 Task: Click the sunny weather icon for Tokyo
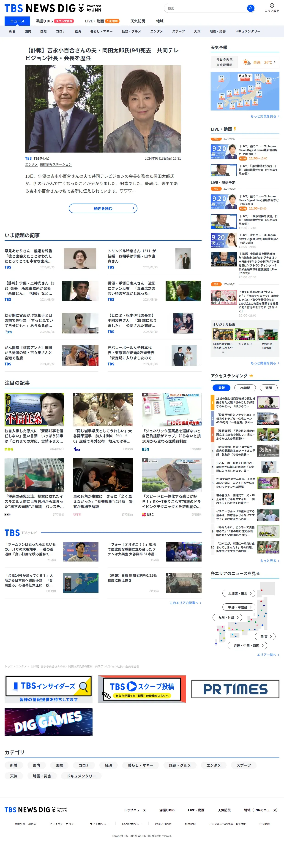(247, 62)
